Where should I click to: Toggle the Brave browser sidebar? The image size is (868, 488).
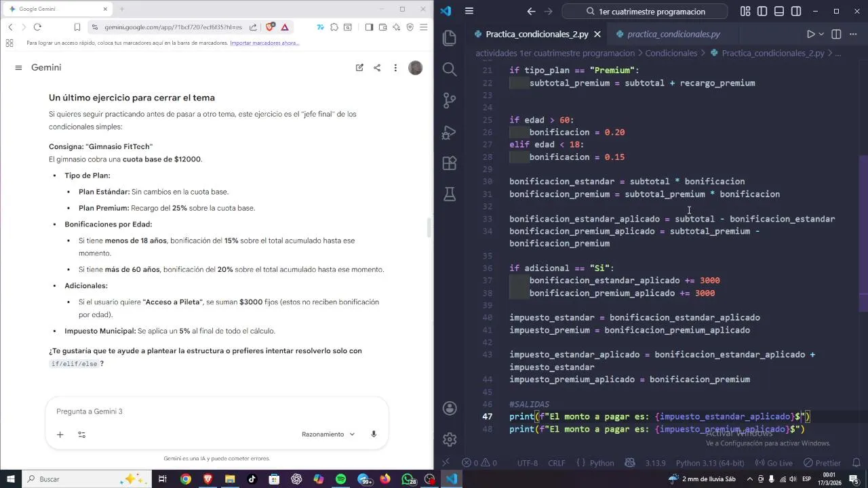(x=369, y=27)
